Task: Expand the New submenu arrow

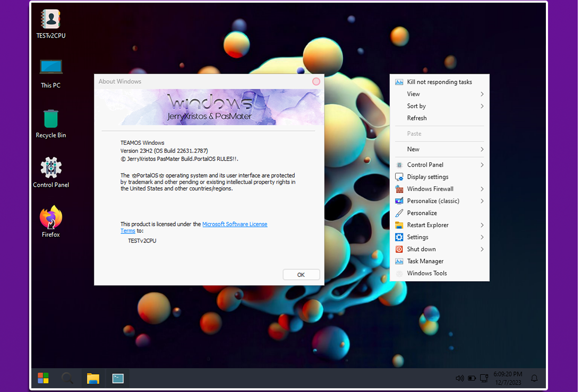Action: 482,150
